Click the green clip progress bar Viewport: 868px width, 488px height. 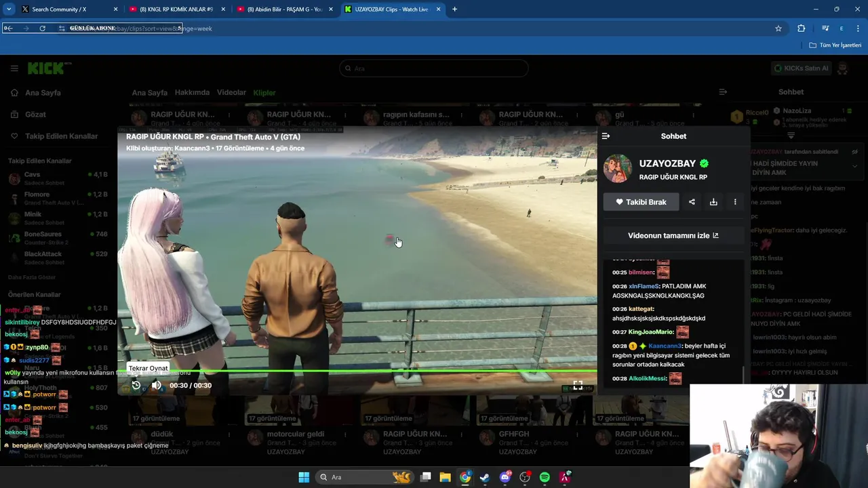click(358, 371)
